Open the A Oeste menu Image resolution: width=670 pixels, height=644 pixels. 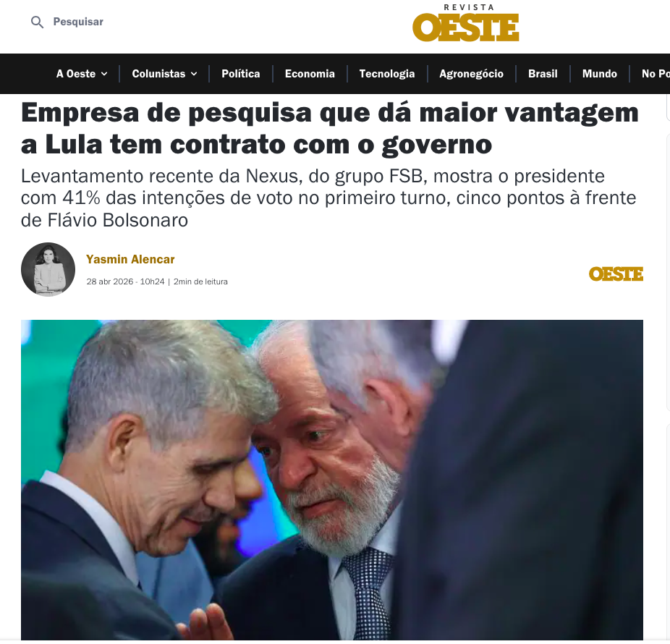tap(76, 74)
